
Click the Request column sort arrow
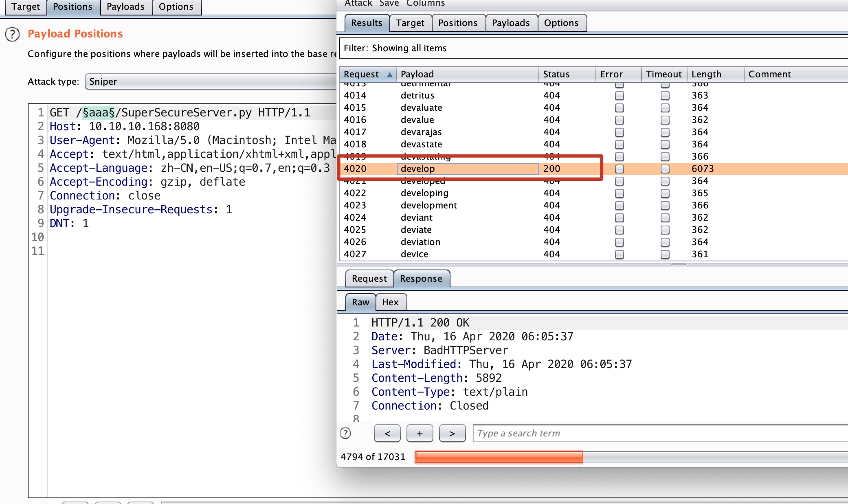[390, 75]
